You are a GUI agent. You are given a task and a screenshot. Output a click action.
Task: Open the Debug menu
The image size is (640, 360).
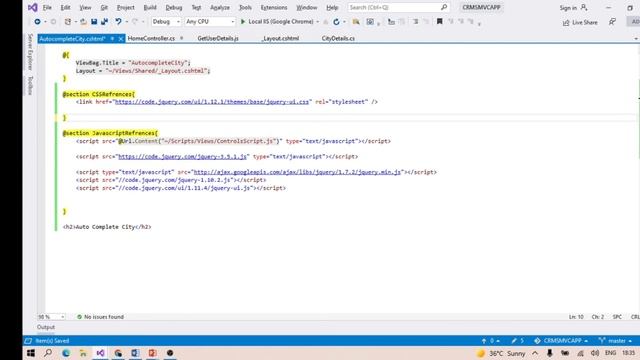(x=173, y=7)
